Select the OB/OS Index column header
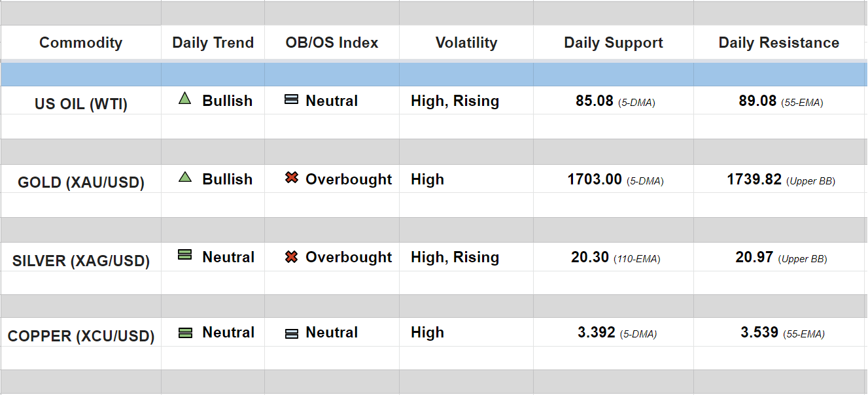Image resolution: width=868 pixels, height=395 pixels. pyautogui.click(x=332, y=43)
